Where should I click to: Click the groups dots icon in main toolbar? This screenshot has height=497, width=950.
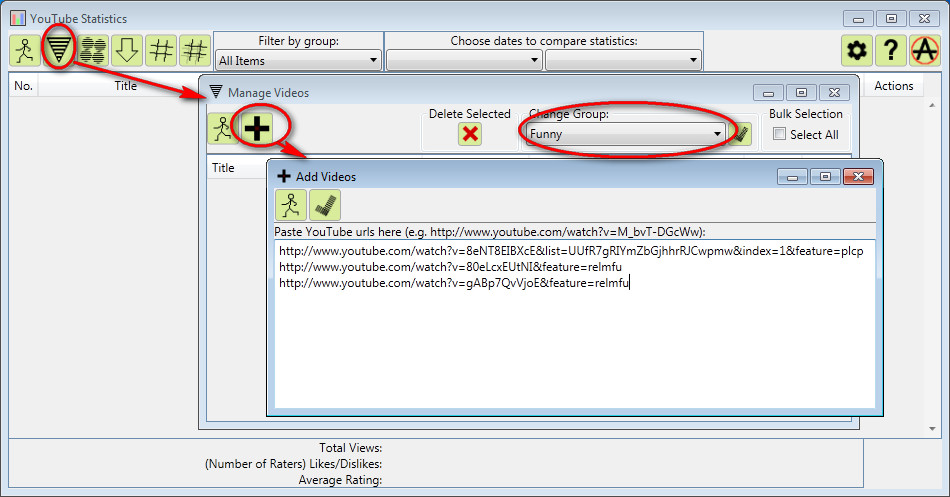pyautogui.click(x=93, y=50)
